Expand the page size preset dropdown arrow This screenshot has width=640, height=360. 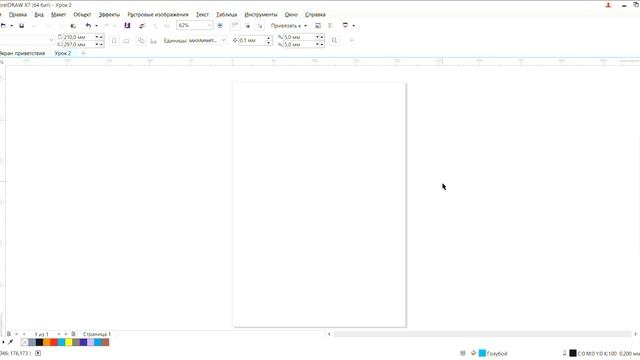click(51, 40)
